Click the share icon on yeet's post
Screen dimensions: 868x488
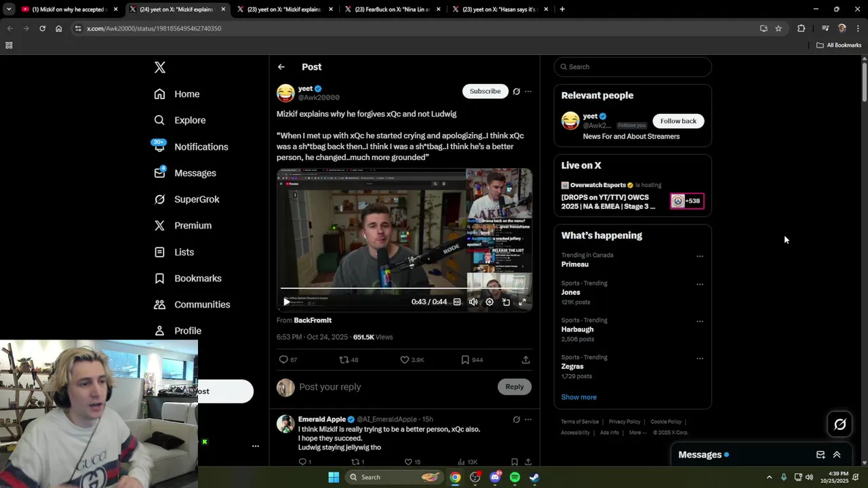(526, 360)
